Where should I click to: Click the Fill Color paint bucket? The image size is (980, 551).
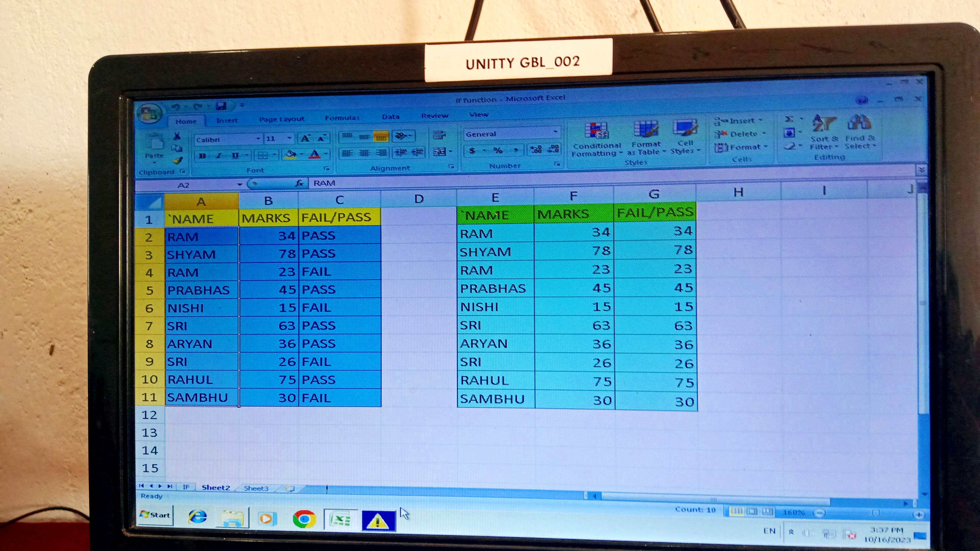tap(291, 154)
